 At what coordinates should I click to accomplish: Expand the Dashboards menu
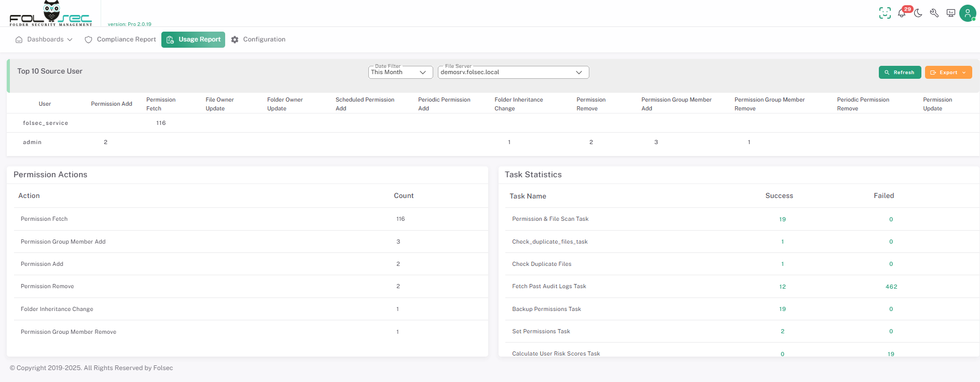coord(44,39)
